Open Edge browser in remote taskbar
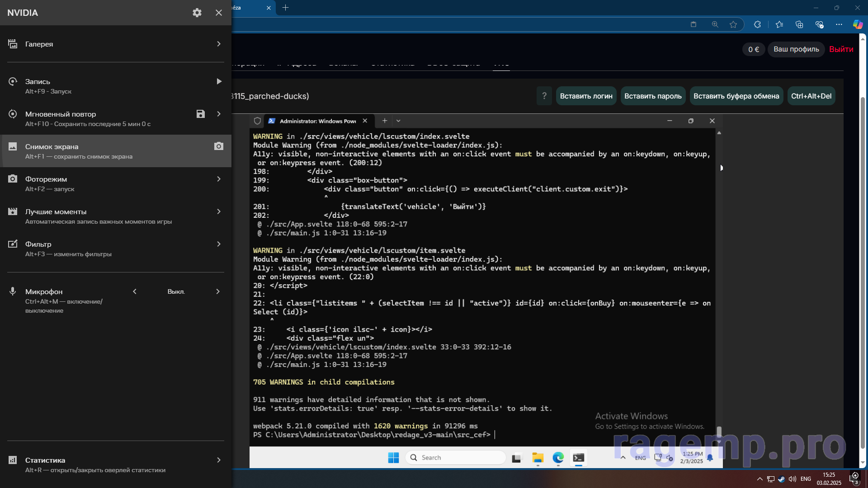Image resolution: width=868 pixels, height=488 pixels. (x=558, y=458)
